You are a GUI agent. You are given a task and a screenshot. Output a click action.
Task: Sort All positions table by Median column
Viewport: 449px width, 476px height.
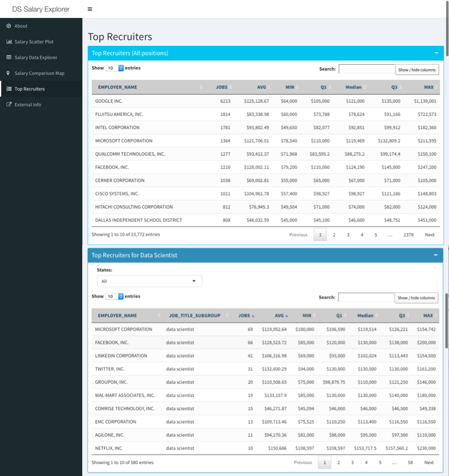(353, 87)
